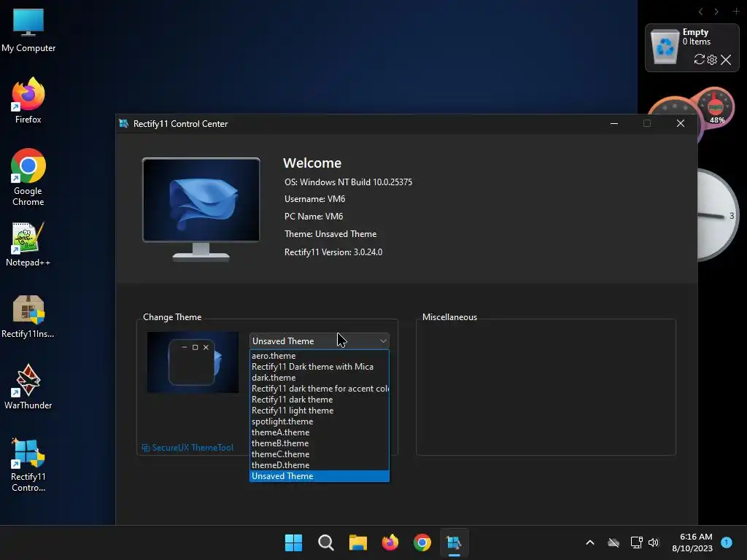Open Chrome from the taskbar
Viewport: 747px width, 560px height.
pos(422,542)
